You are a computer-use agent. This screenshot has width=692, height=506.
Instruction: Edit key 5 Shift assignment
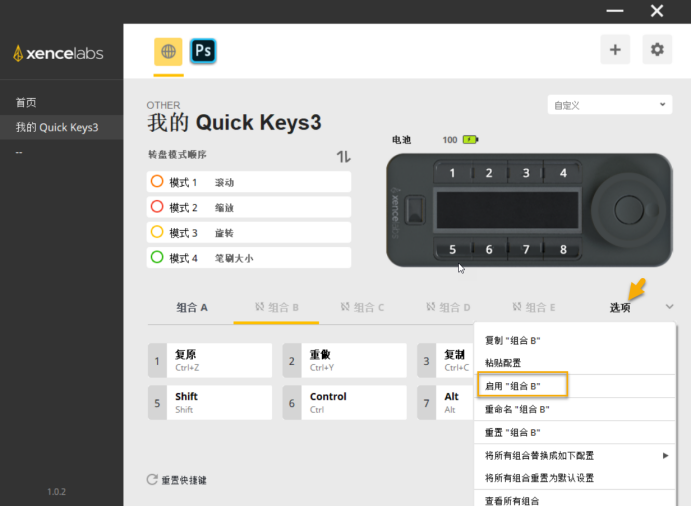210,403
